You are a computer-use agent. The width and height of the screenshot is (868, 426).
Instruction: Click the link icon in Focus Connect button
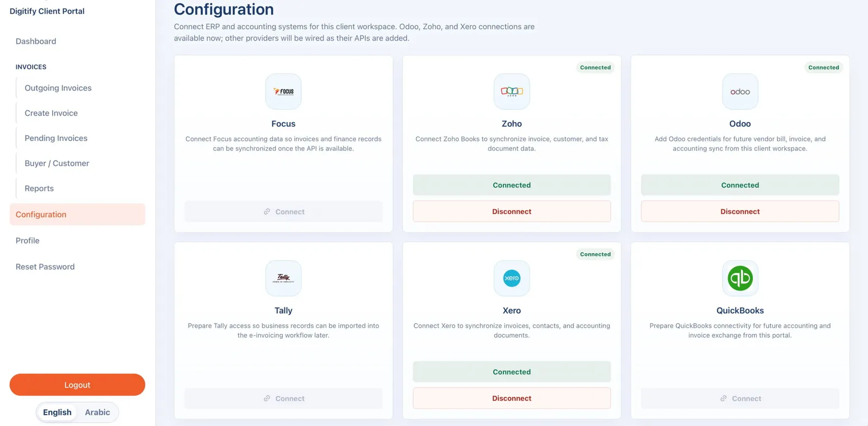click(x=267, y=211)
